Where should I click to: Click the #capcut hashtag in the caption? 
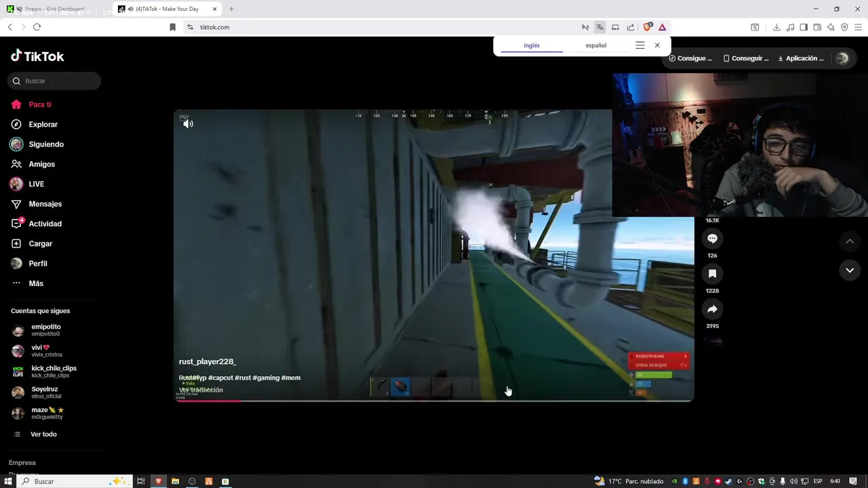(x=220, y=378)
